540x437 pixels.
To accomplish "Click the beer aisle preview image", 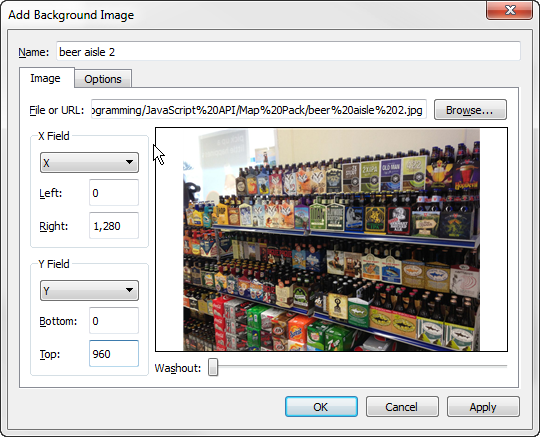I will (331, 240).
